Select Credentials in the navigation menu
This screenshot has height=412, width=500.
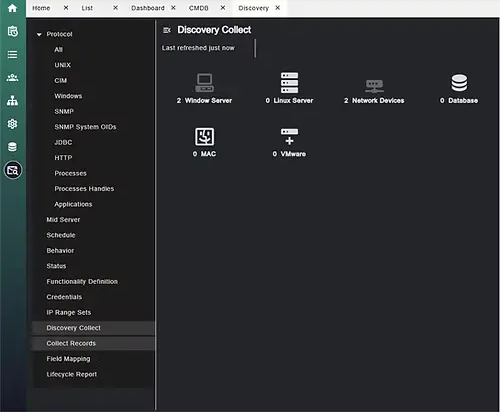64,297
